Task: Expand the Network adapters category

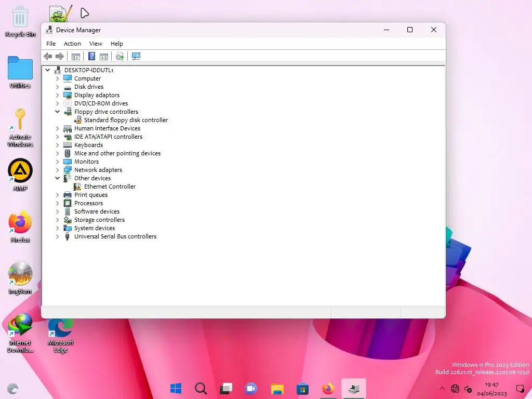Action: point(57,170)
